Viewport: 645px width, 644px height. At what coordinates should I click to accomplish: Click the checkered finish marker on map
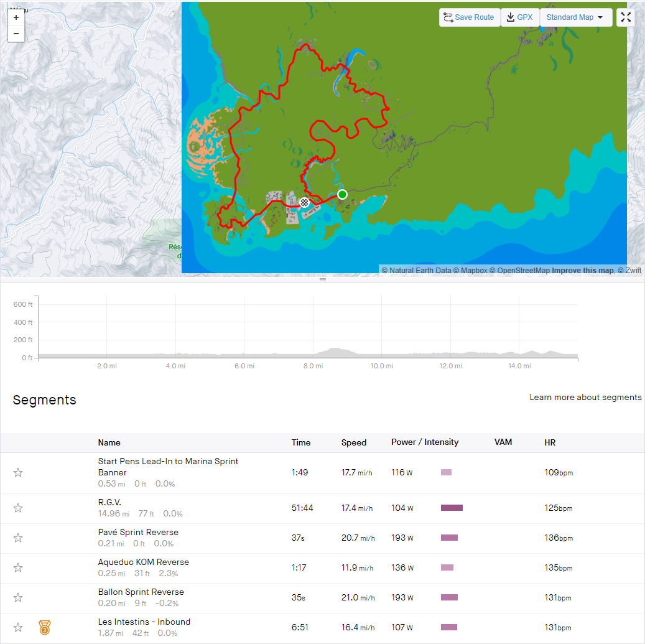pyautogui.click(x=304, y=202)
